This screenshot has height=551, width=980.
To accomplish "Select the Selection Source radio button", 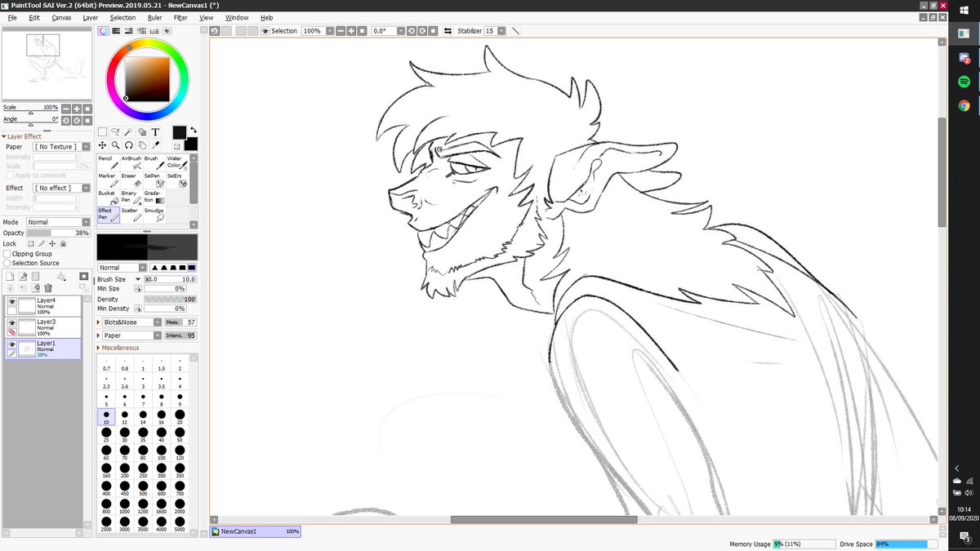I will click(7, 263).
